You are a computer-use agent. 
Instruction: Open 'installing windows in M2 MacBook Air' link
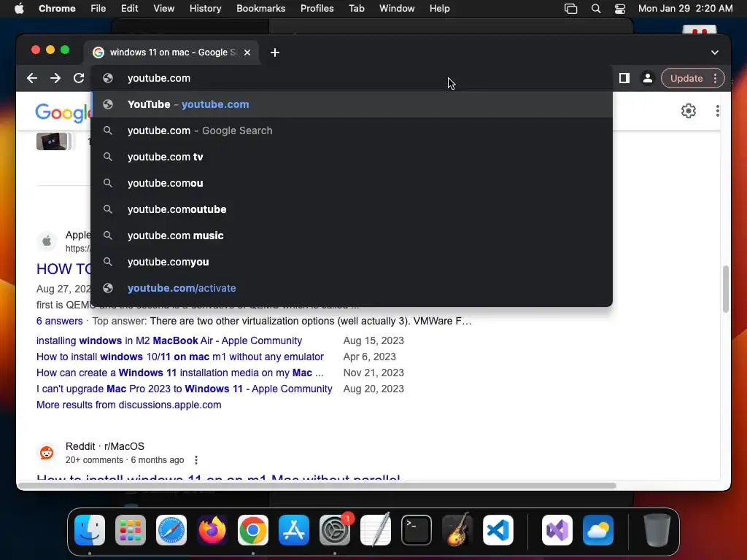(x=169, y=341)
